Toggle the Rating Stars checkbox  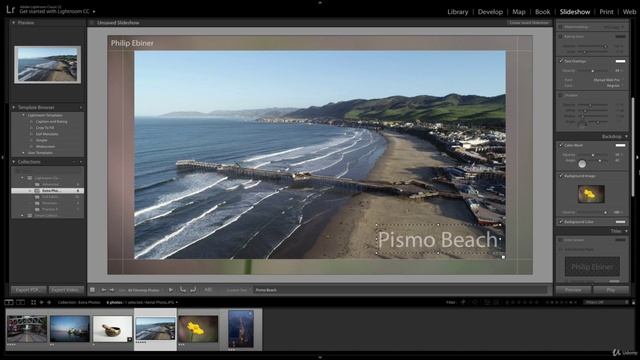pyautogui.click(x=561, y=37)
